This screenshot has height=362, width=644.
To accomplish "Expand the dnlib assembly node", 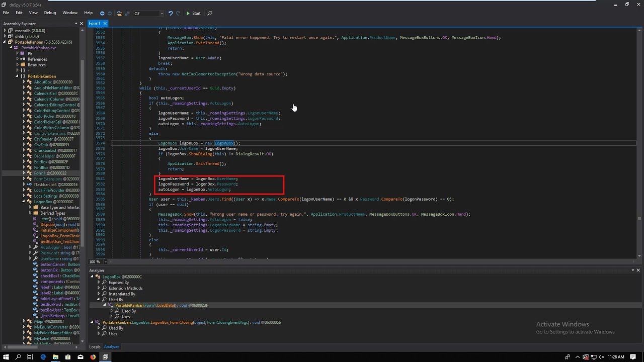I will click(x=5, y=36).
